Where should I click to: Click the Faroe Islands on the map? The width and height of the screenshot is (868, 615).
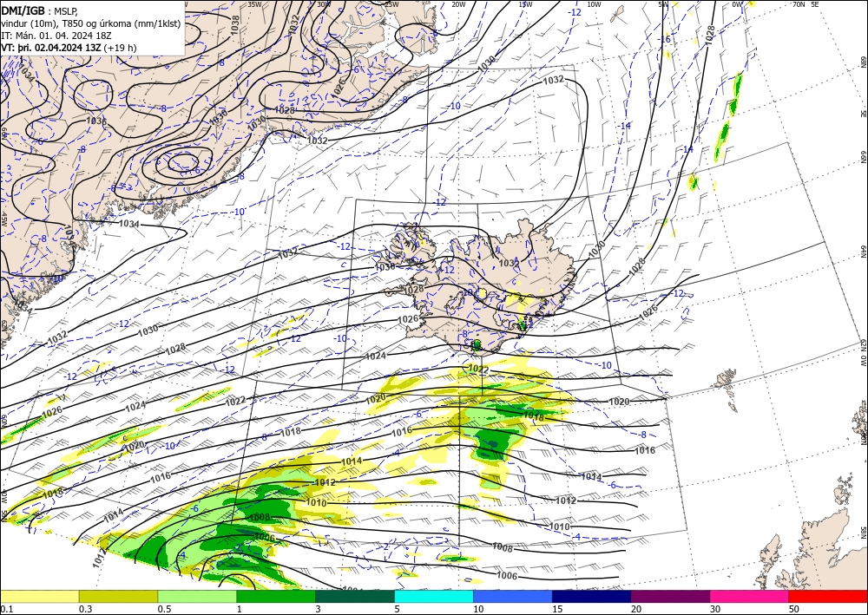[727, 387]
